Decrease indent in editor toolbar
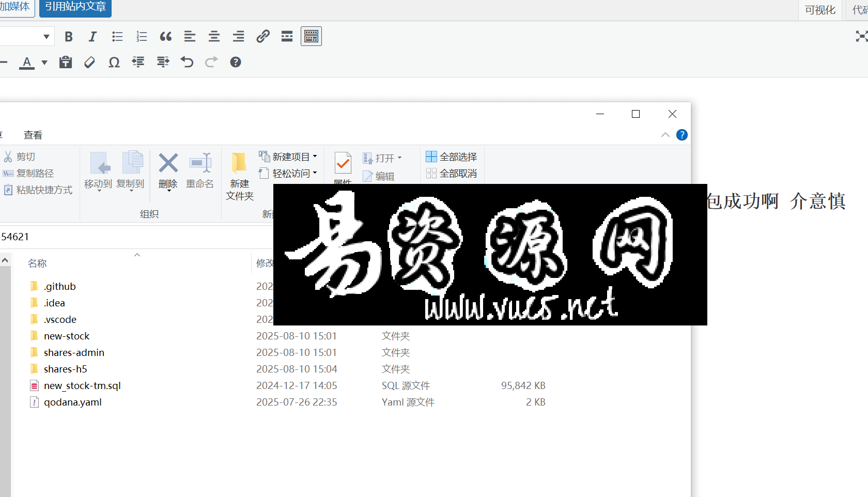This screenshot has width=868, height=497. point(138,63)
